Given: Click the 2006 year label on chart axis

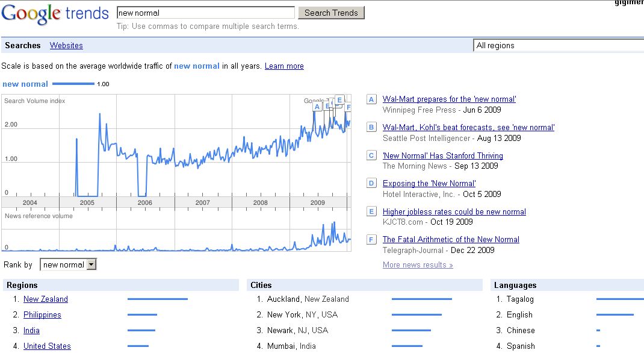Looking at the screenshot, I should [144, 202].
